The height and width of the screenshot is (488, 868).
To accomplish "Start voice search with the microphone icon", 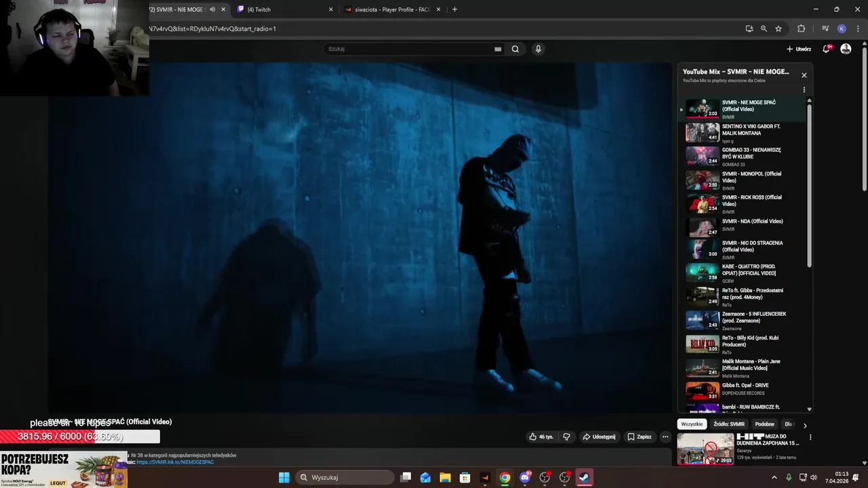I will (x=538, y=49).
